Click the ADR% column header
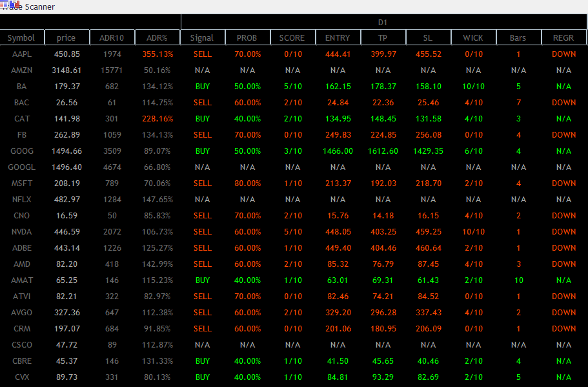The image size is (588, 387). [157, 38]
